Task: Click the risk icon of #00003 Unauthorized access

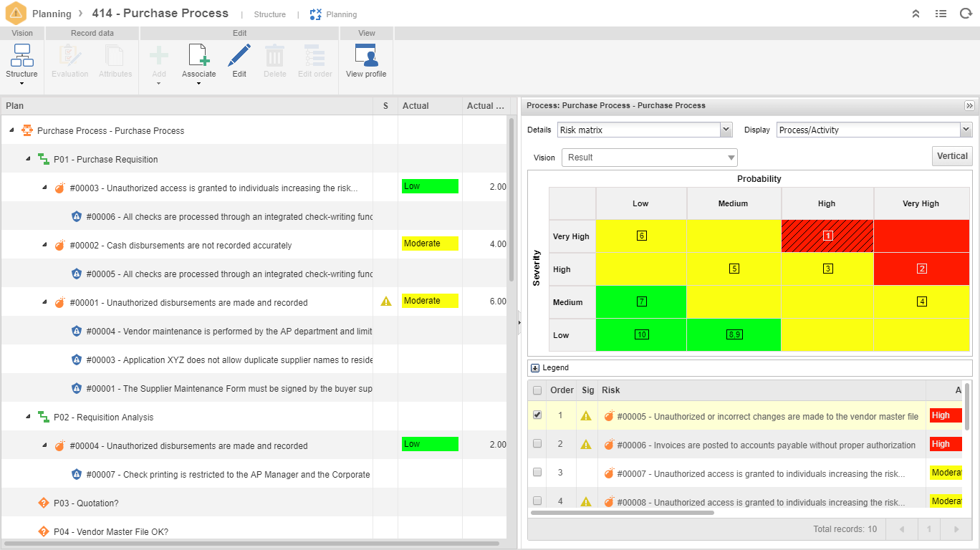Action: (x=60, y=188)
